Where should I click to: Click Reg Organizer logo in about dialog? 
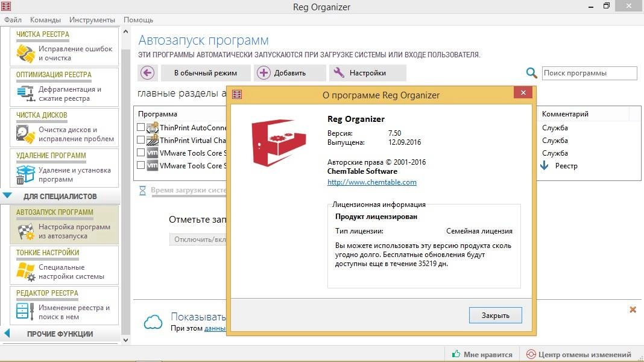(x=279, y=142)
